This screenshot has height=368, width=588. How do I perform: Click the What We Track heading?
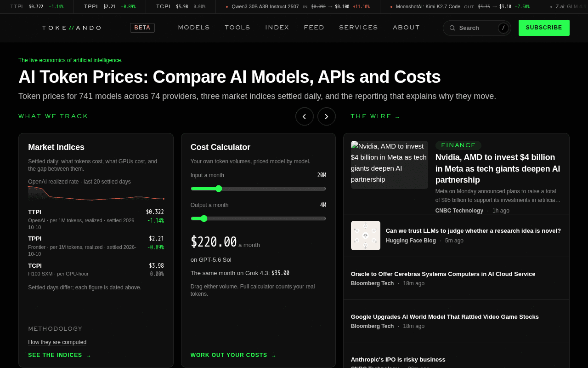coord(53,116)
